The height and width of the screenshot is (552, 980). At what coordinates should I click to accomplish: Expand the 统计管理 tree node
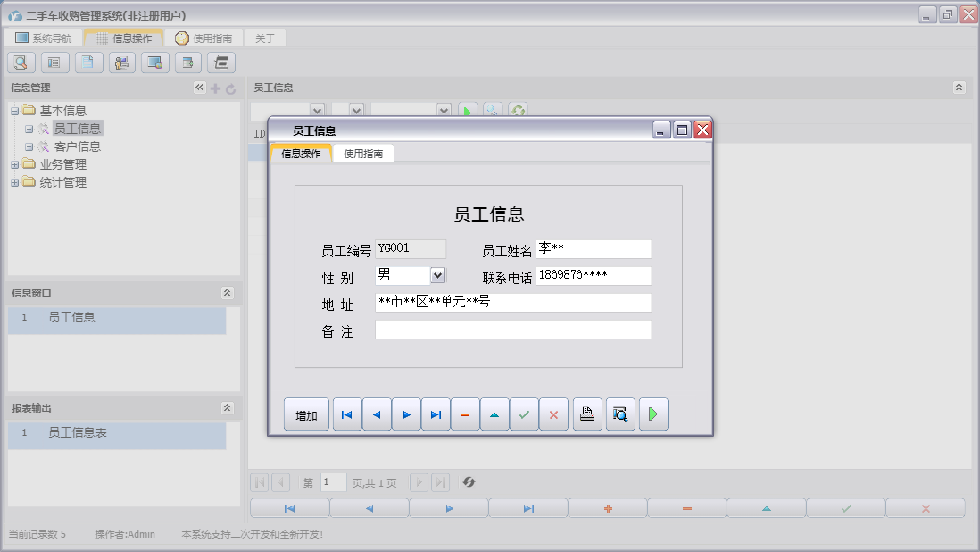point(15,182)
